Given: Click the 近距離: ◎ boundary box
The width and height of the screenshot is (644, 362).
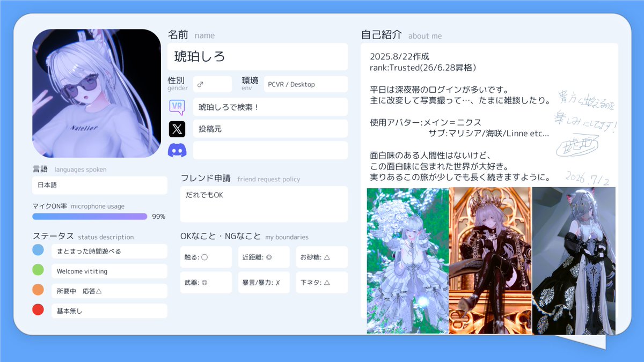Looking at the screenshot, I should point(264,257).
